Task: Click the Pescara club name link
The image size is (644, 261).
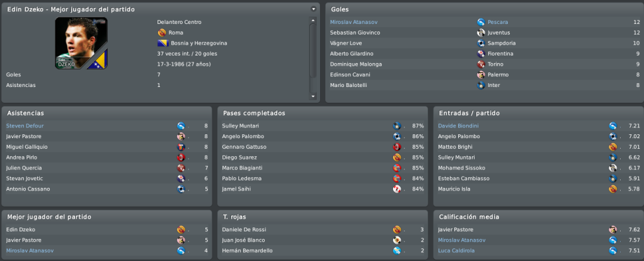Action: tap(498, 22)
